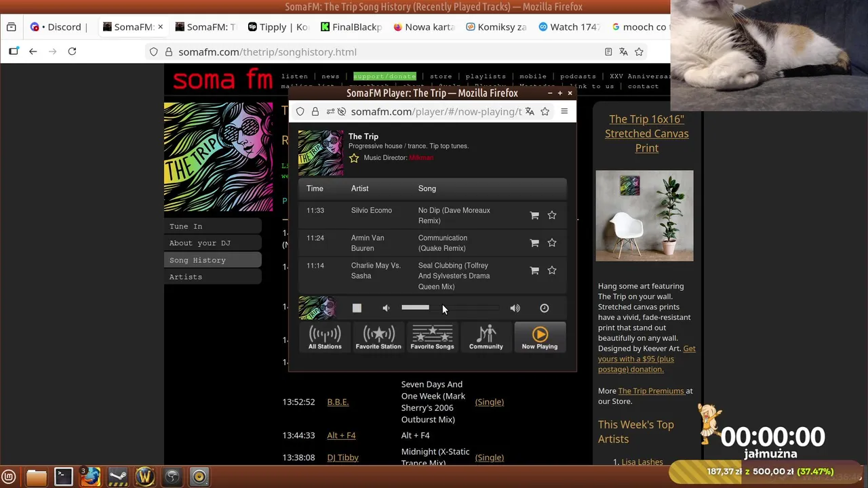Favorite Communication (Quake Remix) with star
This screenshot has height=488, width=868.
click(552, 243)
